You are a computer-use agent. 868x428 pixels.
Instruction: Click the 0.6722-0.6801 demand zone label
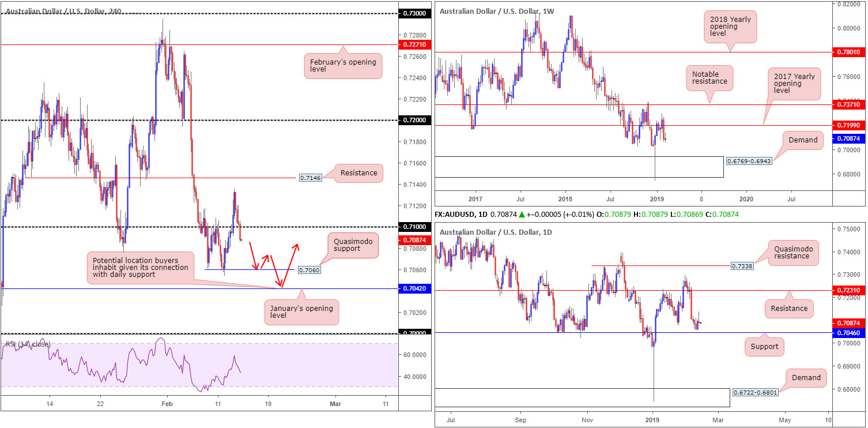(x=757, y=393)
